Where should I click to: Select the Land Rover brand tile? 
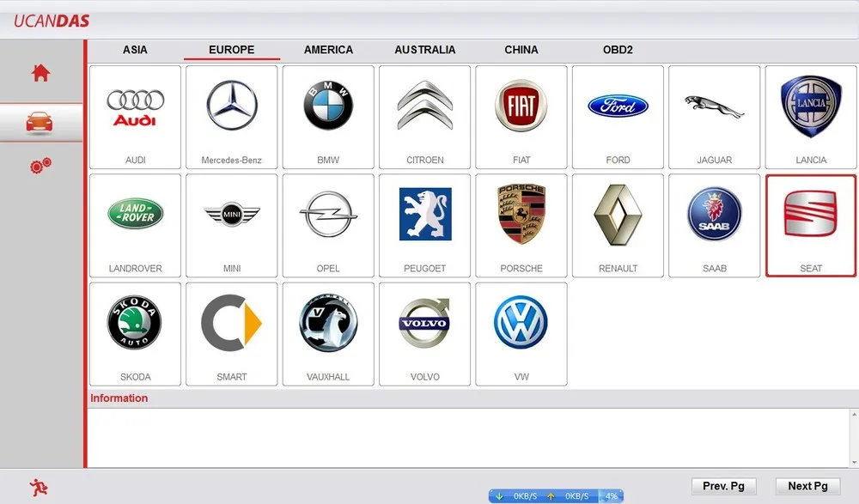136,226
